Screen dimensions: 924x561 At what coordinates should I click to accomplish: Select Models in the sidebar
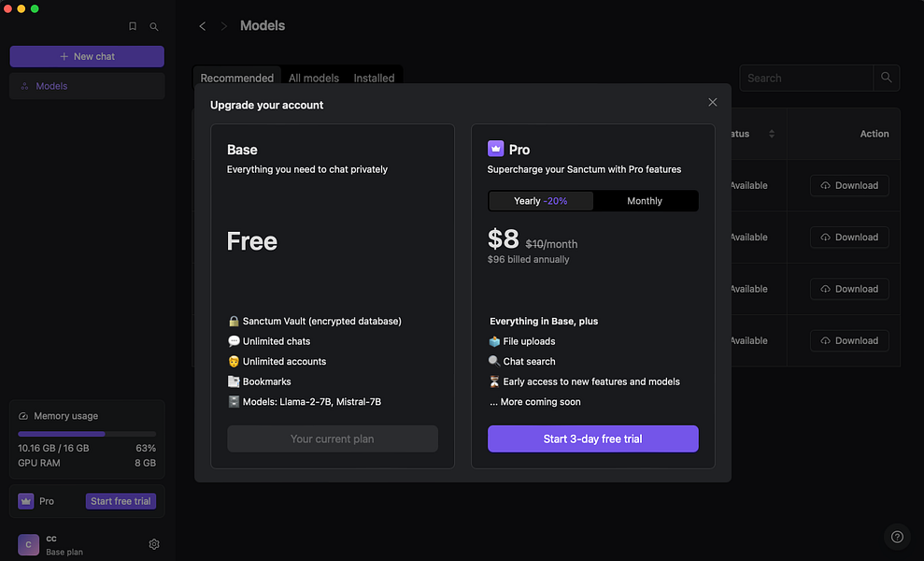87,86
